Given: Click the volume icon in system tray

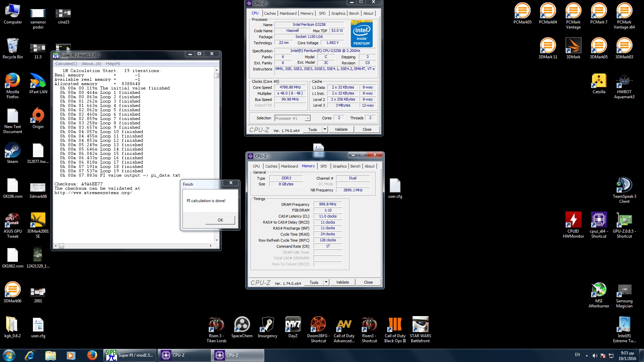Looking at the screenshot, I should 595,356.
